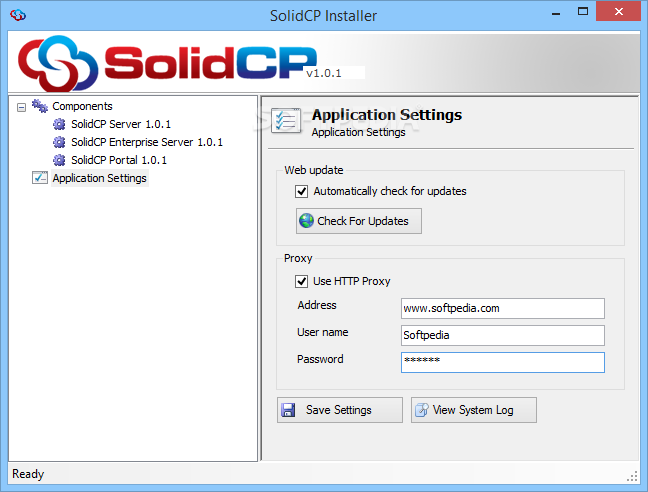
Task: Click the bold Application Settings heading
Action: 387,115
